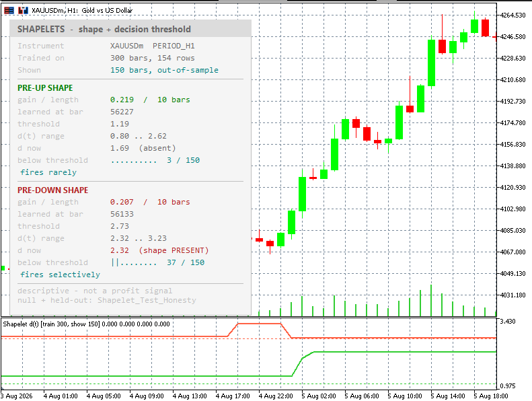Click the 'fires rarely' note

pos(48,172)
